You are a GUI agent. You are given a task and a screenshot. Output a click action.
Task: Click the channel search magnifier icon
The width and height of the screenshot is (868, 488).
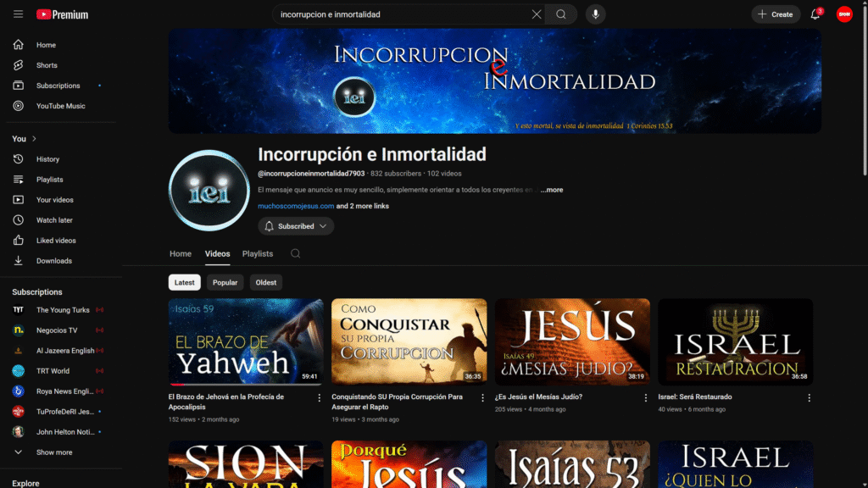(x=296, y=253)
